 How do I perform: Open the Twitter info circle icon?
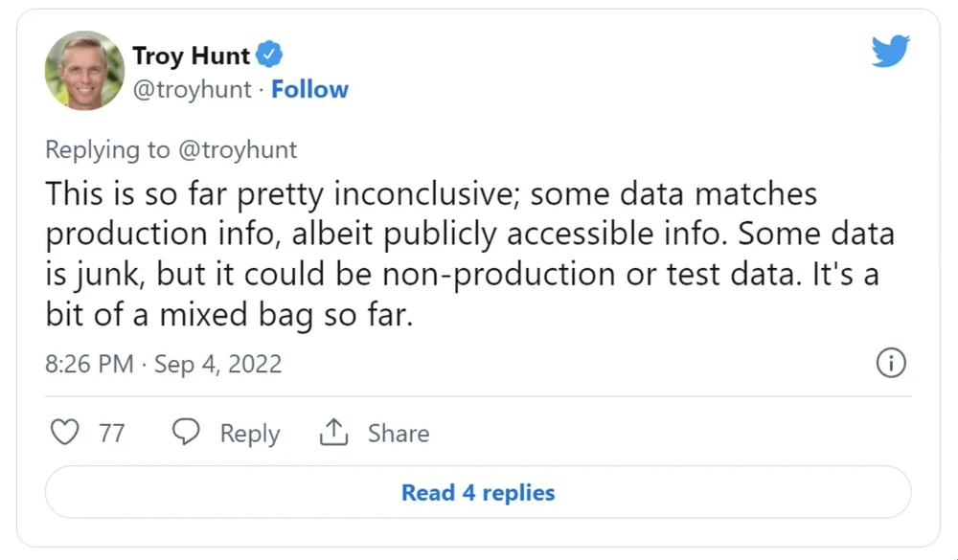coord(891,364)
